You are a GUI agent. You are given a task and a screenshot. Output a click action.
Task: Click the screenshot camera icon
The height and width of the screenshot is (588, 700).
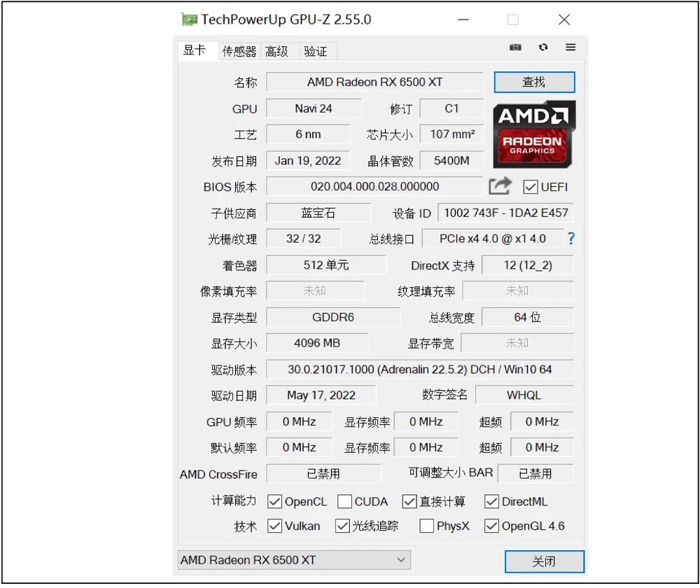[x=515, y=48]
